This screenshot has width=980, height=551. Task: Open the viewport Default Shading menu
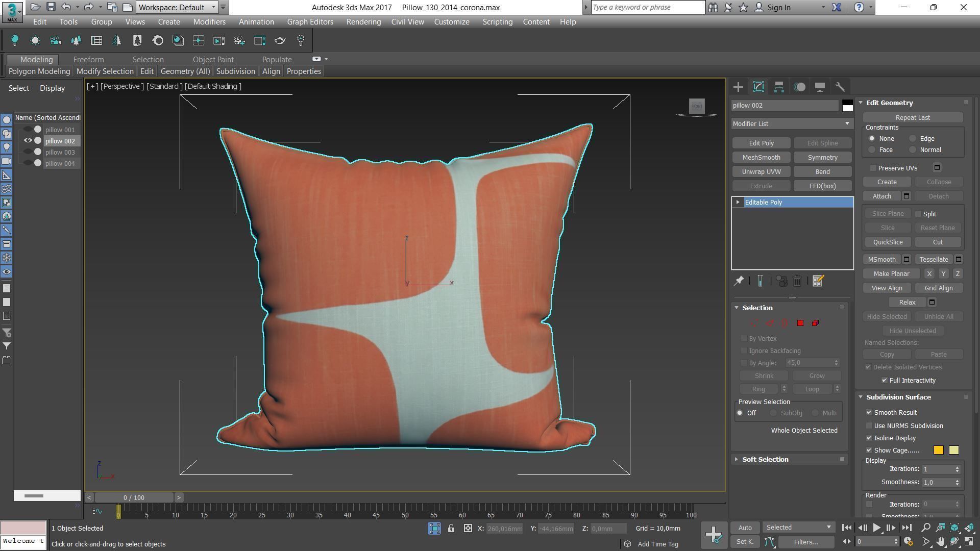tap(213, 86)
